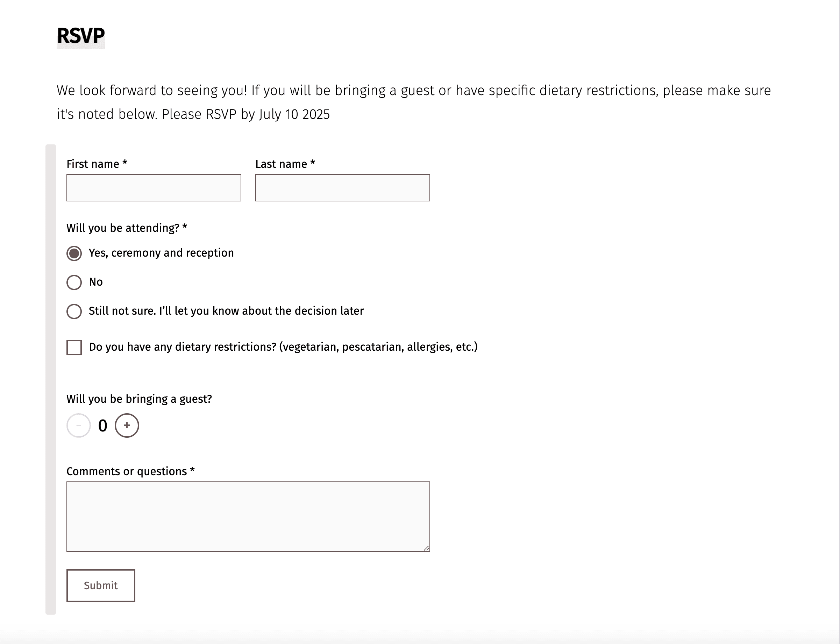The width and height of the screenshot is (840, 644).
Task: Select the "Yes, ceremony and reception" radio button
Action: tap(74, 253)
